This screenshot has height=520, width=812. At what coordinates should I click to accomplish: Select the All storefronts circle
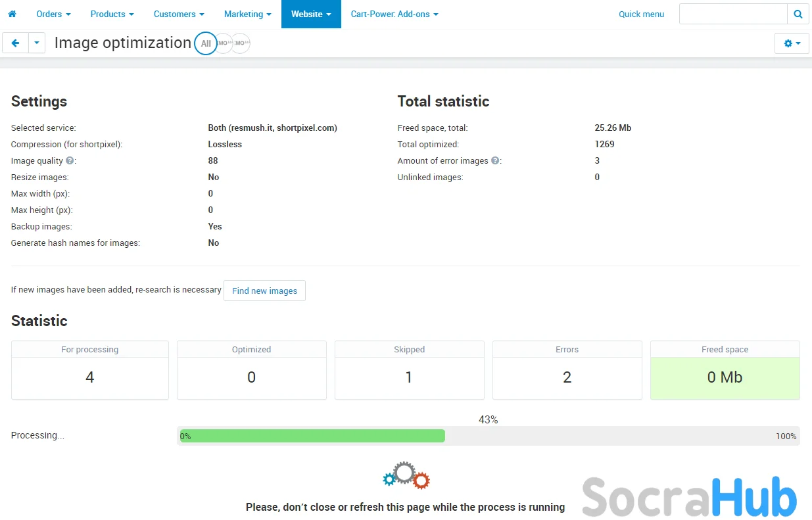point(206,43)
